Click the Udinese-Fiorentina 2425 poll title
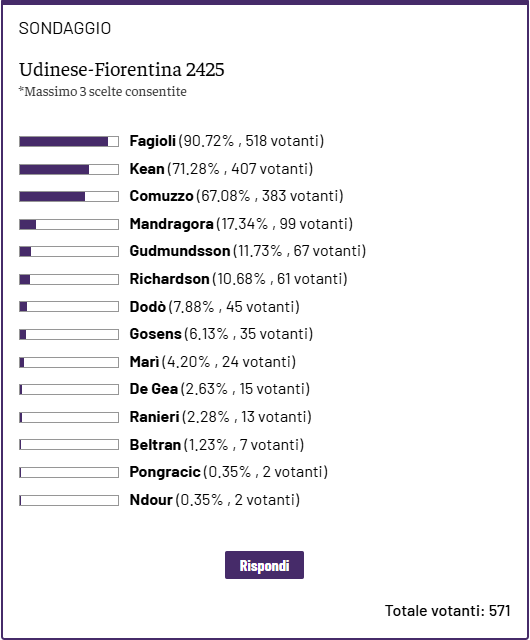The height and width of the screenshot is (640, 530). coord(122,69)
